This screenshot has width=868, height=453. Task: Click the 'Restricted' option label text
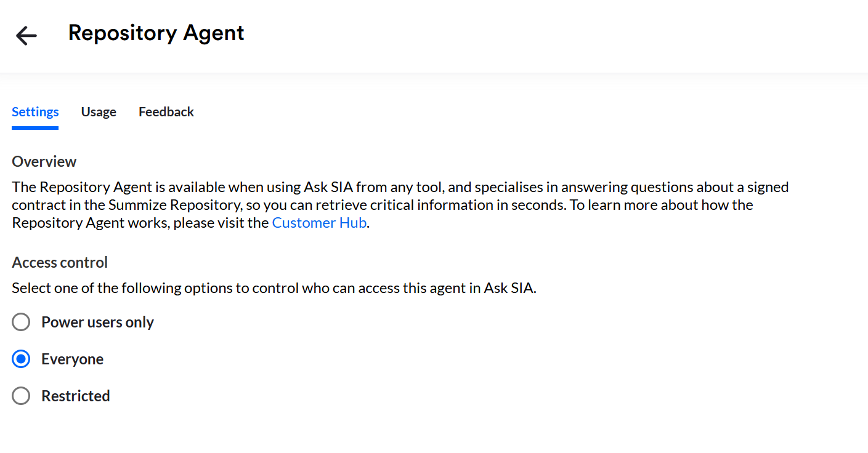click(76, 396)
